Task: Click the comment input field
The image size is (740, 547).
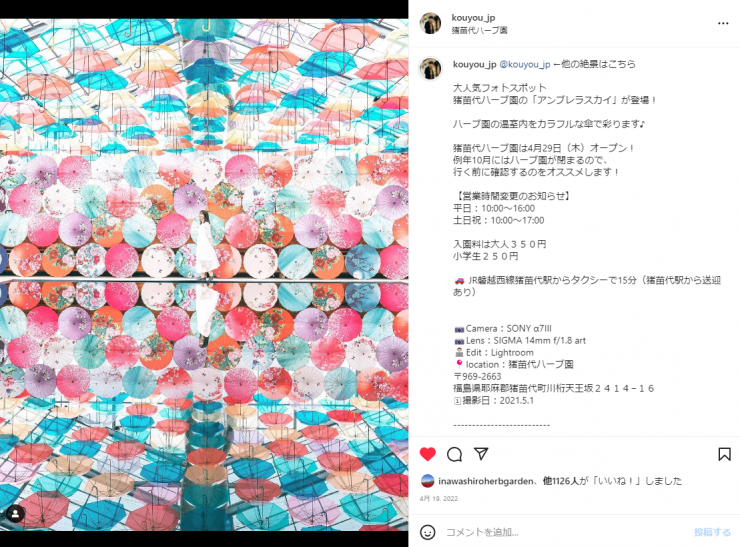Action: tap(566, 532)
